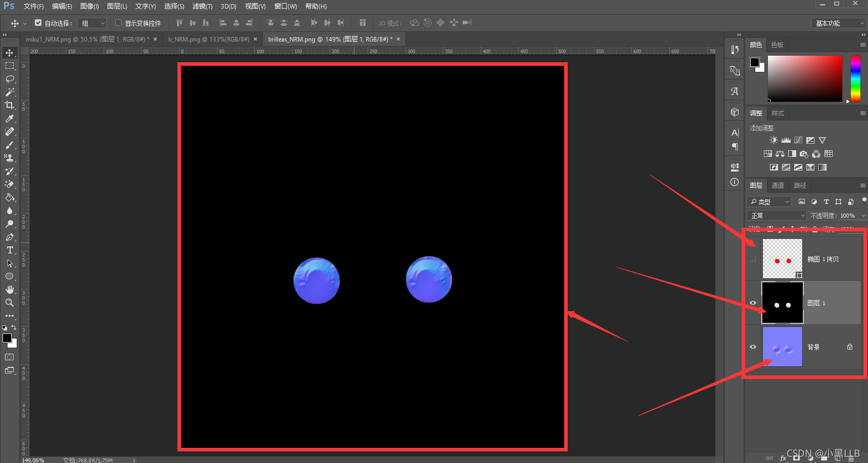The image size is (868, 463).
Task: Select the Dodge tool
Action: tap(10, 224)
